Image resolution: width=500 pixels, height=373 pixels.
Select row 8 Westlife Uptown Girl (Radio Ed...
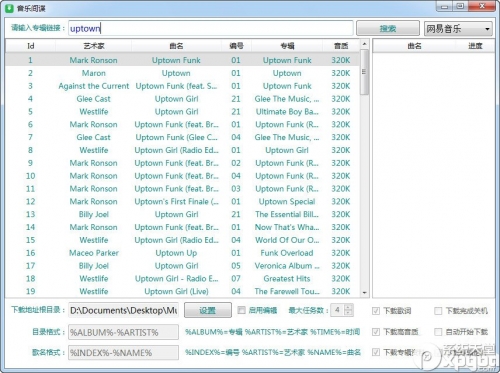pyautogui.click(x=183, y=150)
